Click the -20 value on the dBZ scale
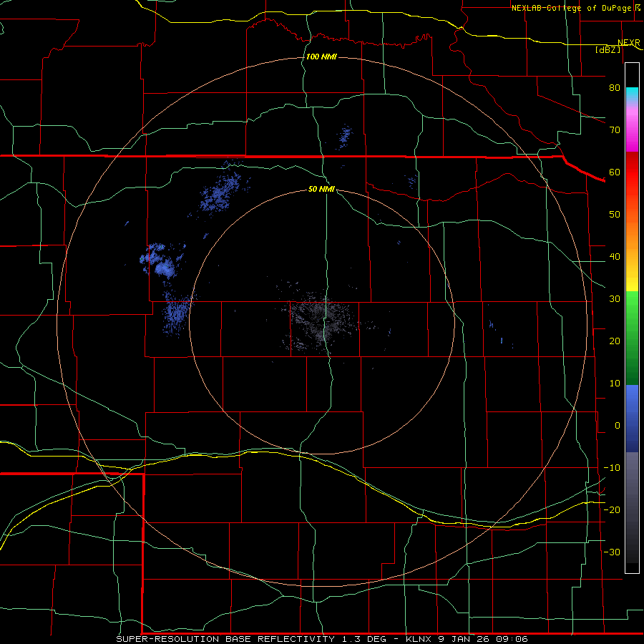This screenshot has width=644, height=644. [612, 510]
